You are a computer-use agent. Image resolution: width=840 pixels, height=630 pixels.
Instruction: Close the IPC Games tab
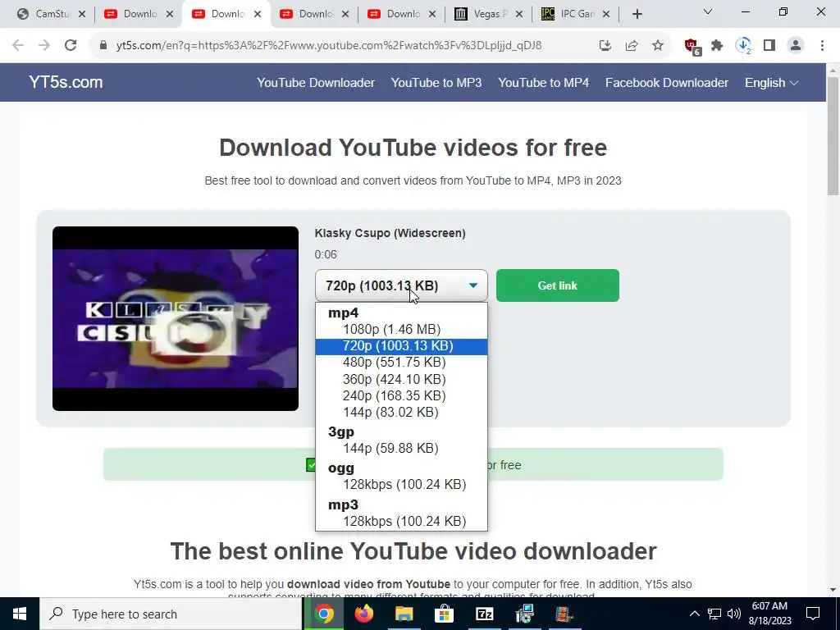pyautogui.click(x=606, y=15)
